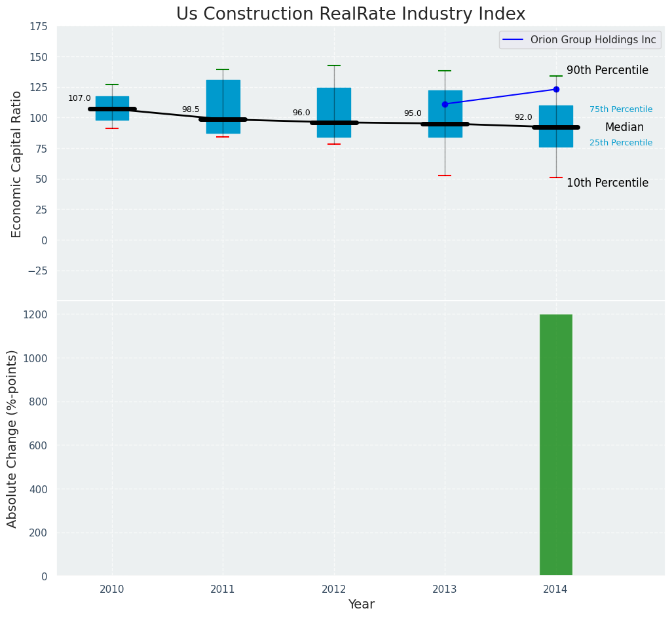This screenshot has width=672, height=617.
Task: Click the 75th Percentile annotation text
Action: 621,110
